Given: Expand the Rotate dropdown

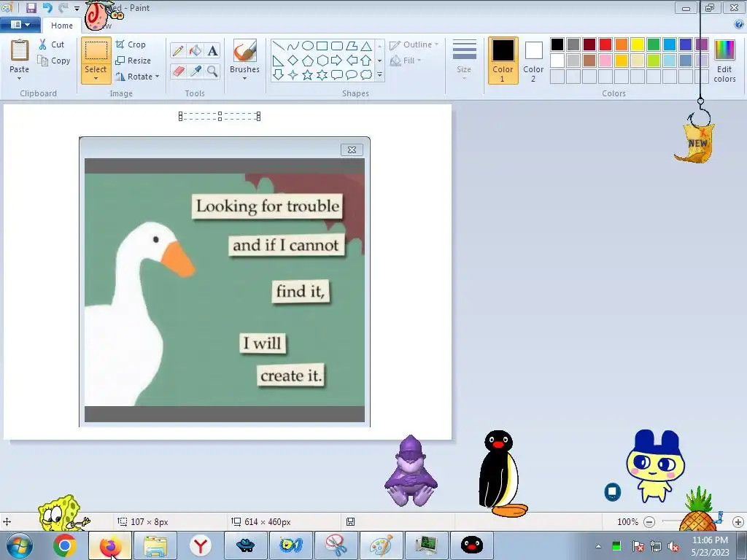Looking at the screenshot, I should click(x=158, y=77).
